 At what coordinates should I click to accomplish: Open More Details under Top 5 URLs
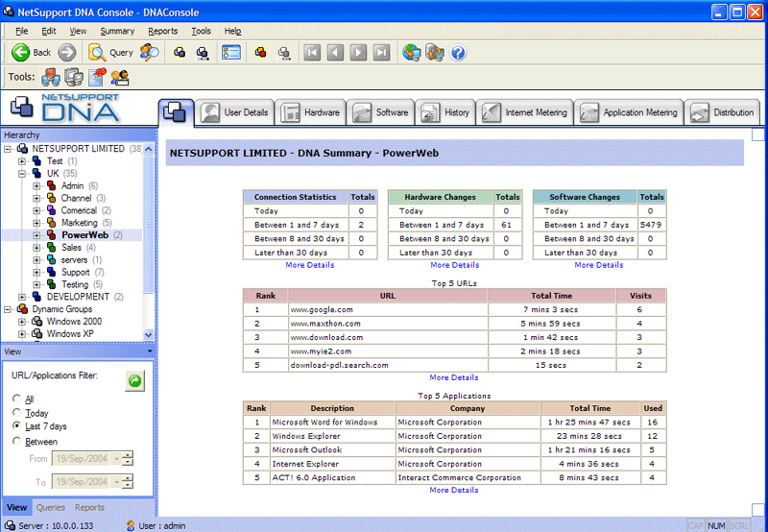453,377
